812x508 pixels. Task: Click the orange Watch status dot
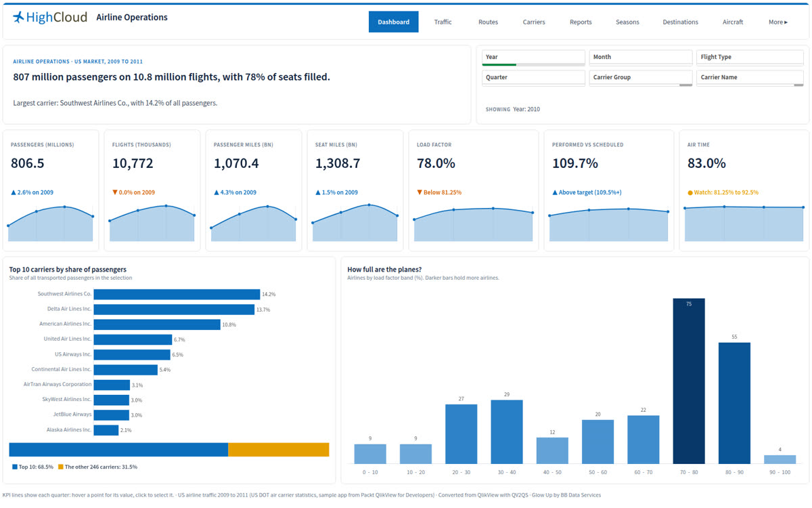tap(690, 192)
